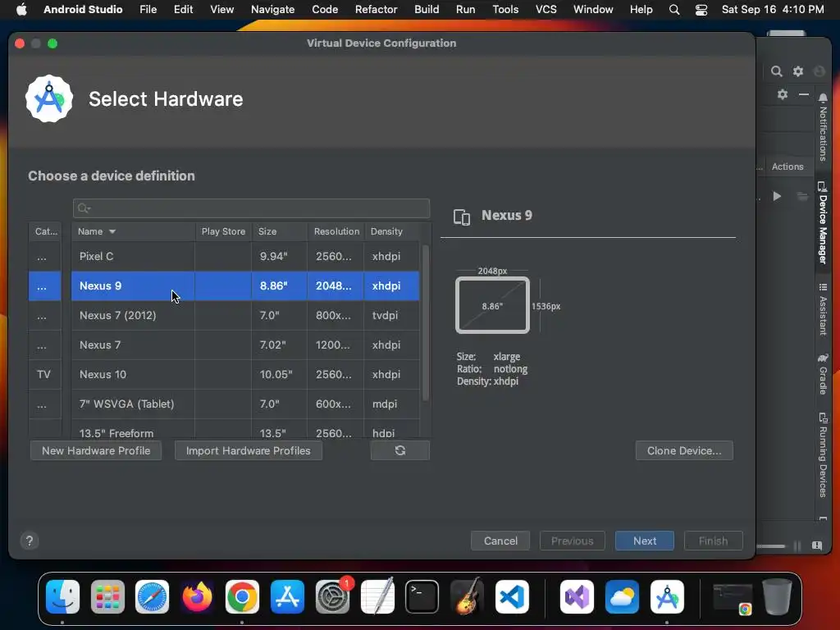Open the Navigate menu
Image resolution: width=840 pixels, height=630 pixels.
click(x=272, y=10)
